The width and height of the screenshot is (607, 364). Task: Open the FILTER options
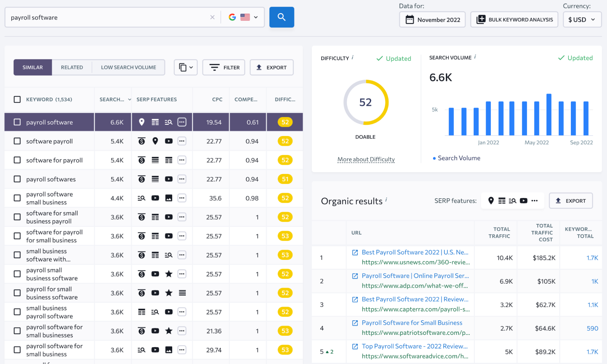pyautogui.click(x=224, y=67)
